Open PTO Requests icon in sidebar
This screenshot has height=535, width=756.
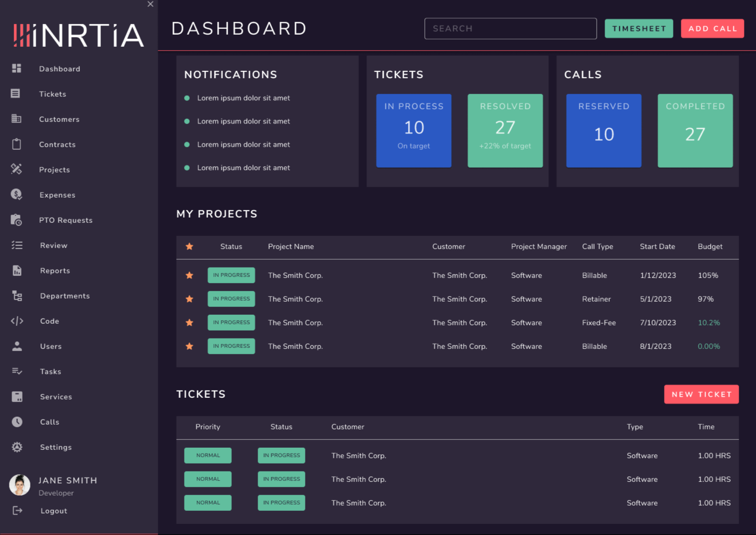[17, 220]
